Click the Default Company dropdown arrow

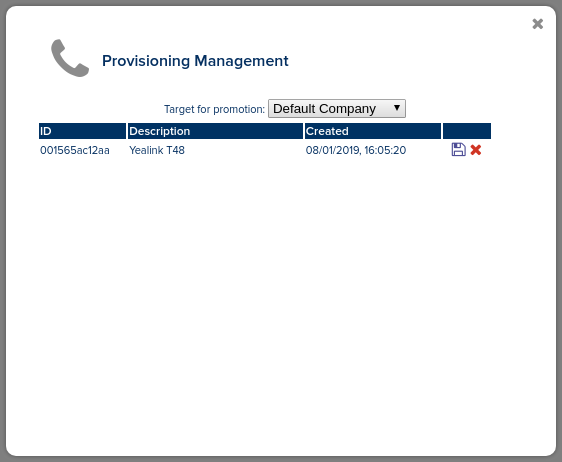click(x=396, y=108)
